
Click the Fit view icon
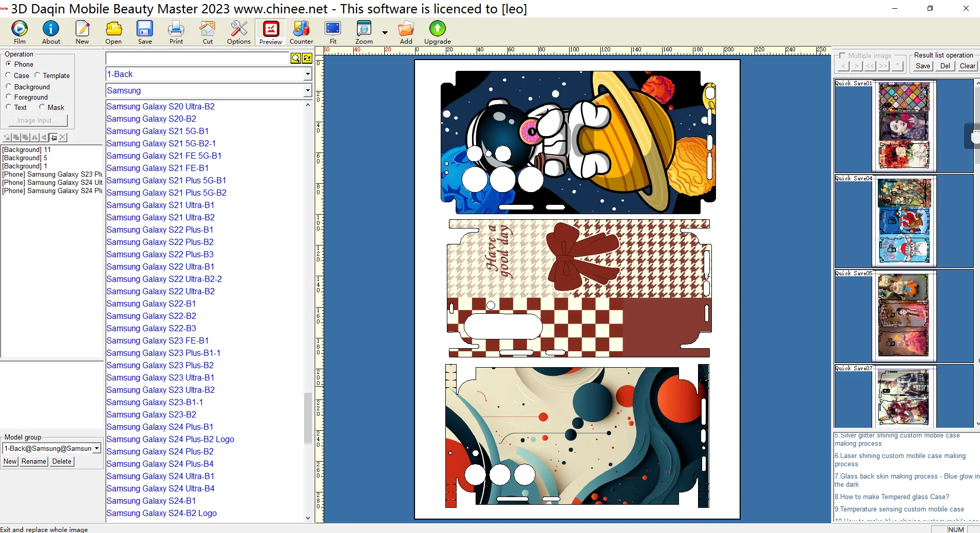(x=333, y=32)
